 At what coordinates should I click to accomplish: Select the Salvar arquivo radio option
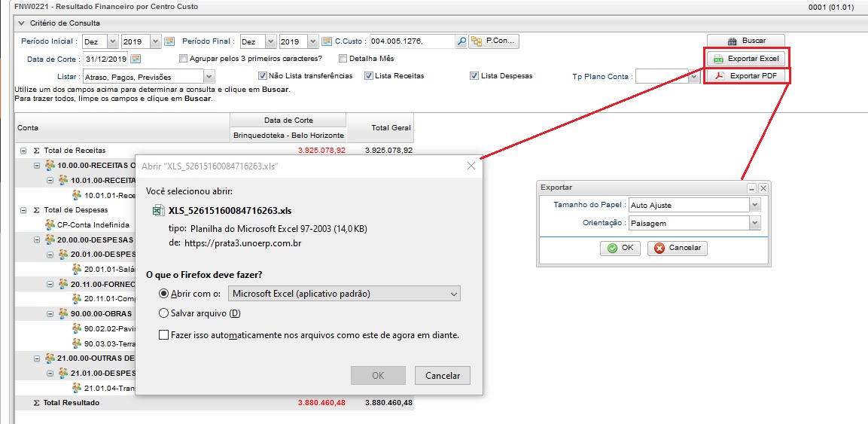pos(163,313)
